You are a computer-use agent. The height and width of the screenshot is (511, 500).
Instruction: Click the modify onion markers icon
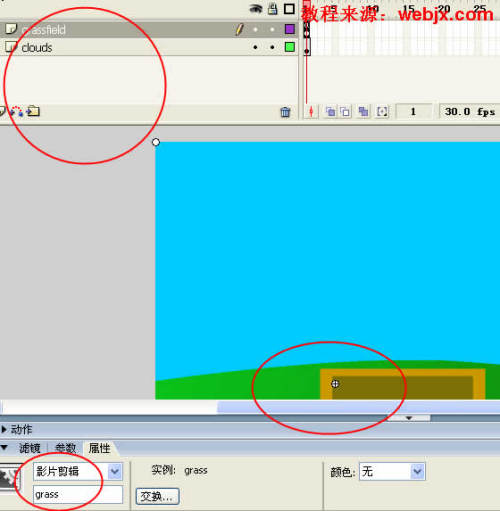382,112
